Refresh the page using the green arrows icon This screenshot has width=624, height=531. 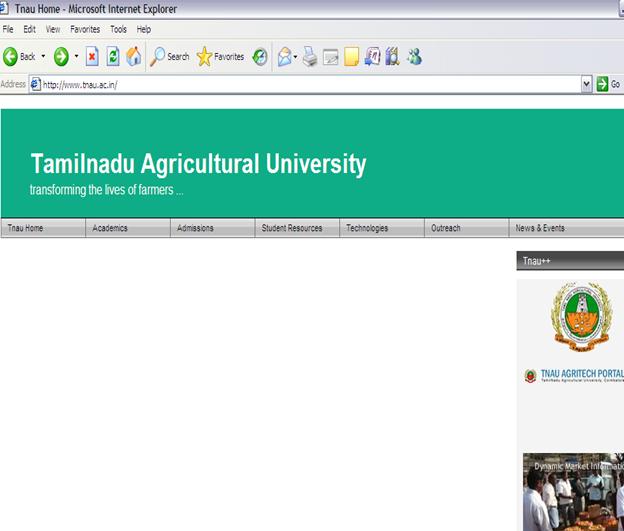113,57
